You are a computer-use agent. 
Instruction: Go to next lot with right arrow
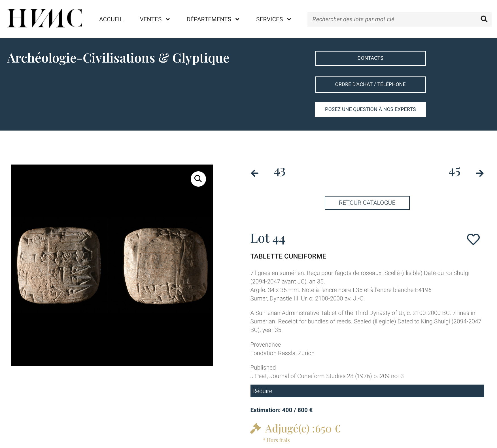tap(480, 173)
